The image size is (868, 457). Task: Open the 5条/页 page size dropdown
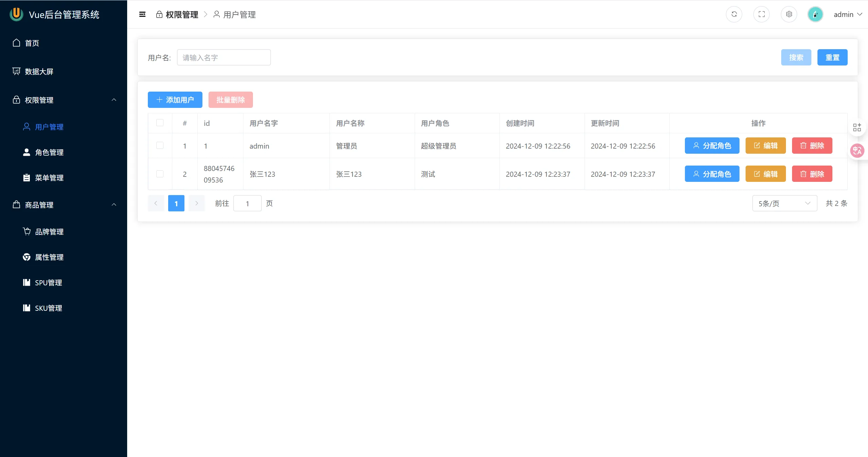click(x=785, y=203)
